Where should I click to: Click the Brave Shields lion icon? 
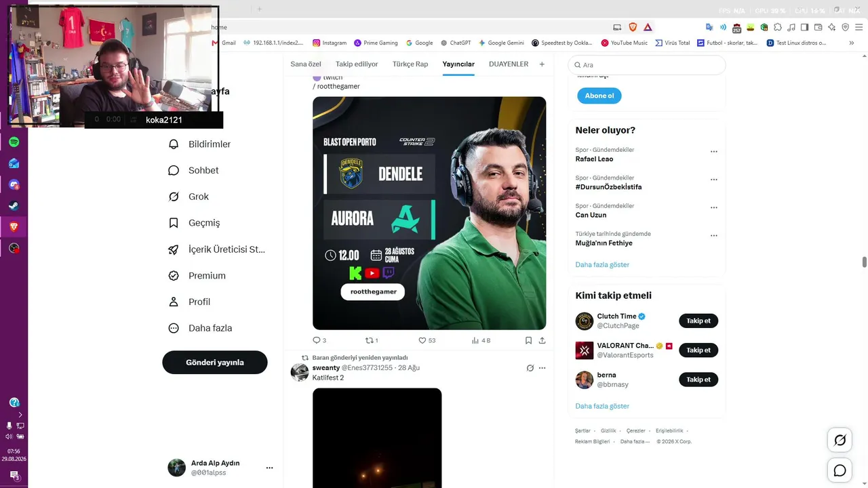coord(633,27)
